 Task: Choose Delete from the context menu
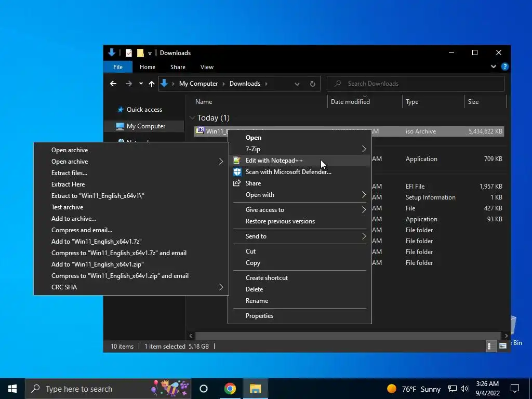click(300, 289)
